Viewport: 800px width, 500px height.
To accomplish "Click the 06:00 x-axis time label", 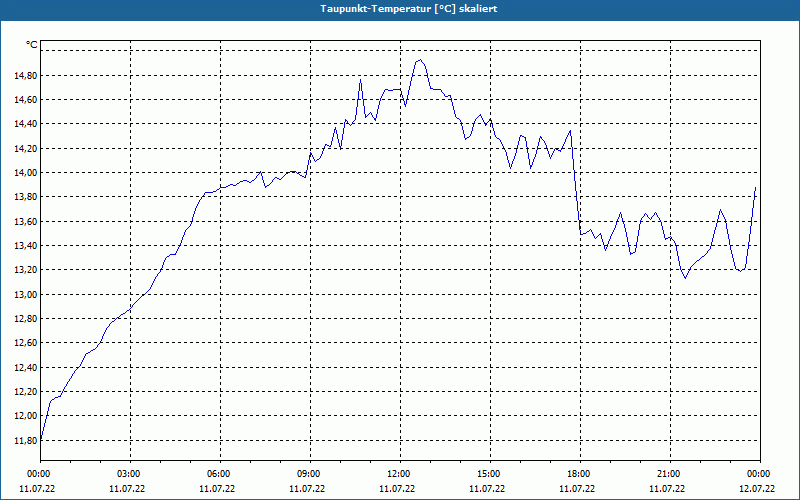I will tap(218, 474).
